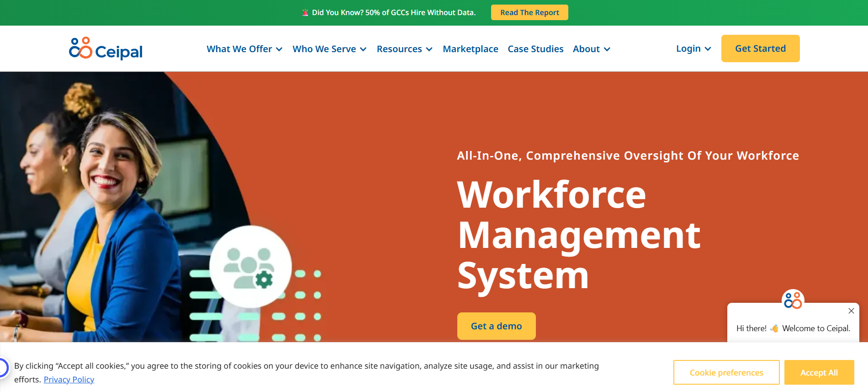Image resolution: width=868 pixels, height=392 pixels.
Task: Click the siren icon in the announcement banner
Action: (x=305, y=13)
